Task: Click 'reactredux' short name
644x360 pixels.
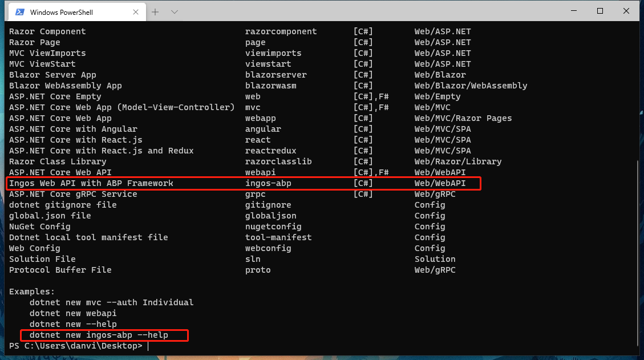Action: point(270,151)
